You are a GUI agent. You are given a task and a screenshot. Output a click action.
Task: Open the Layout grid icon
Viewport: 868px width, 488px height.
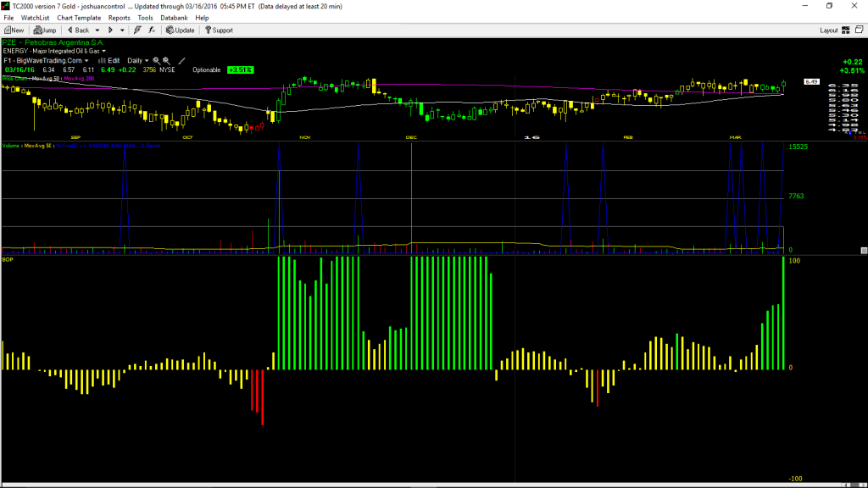tap(845, 30)
